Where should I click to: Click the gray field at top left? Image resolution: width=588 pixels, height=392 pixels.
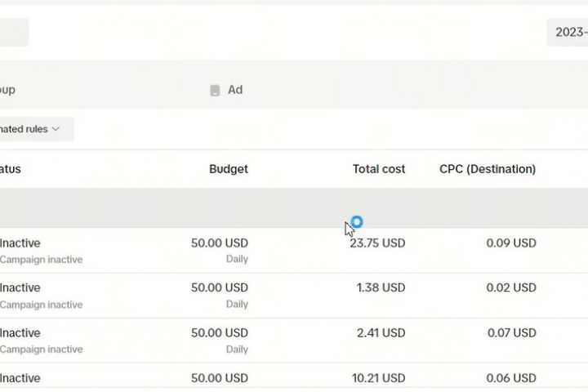point(13,33)
